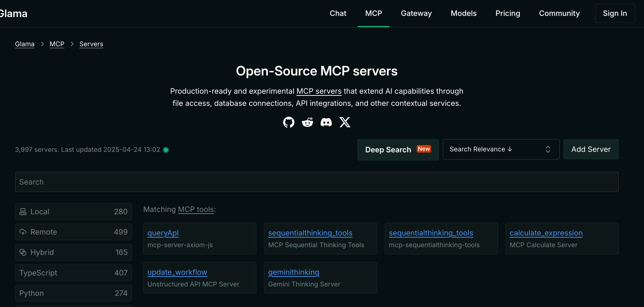Screen dimensions: 644x307
Task: Click the Hybrid filter icon
Action: (23, 252)
